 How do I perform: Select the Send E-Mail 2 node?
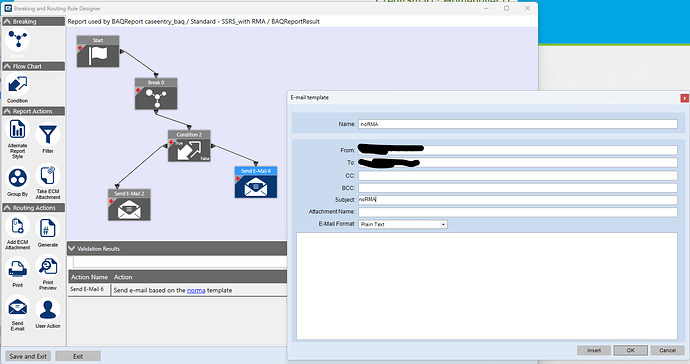click(129, 205)
